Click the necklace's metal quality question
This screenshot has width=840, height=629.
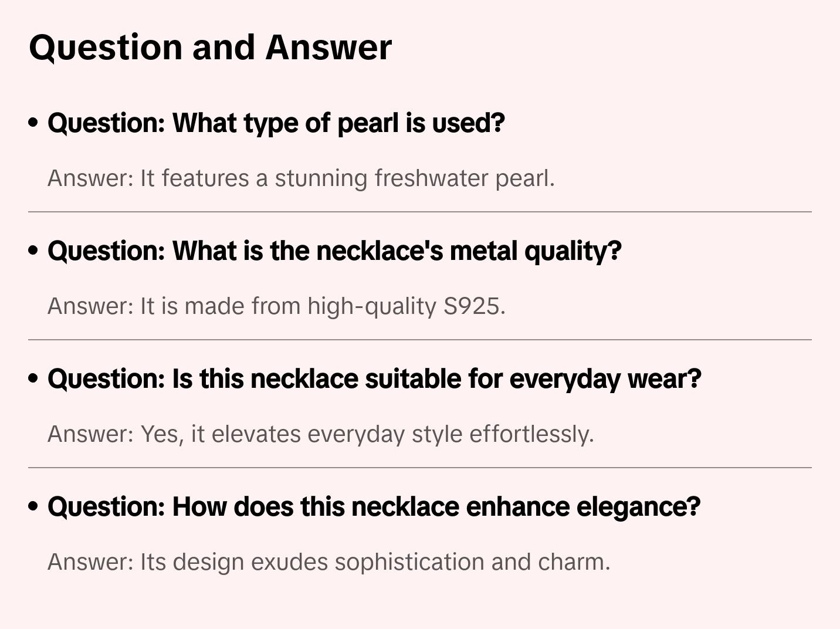[334, 251]
